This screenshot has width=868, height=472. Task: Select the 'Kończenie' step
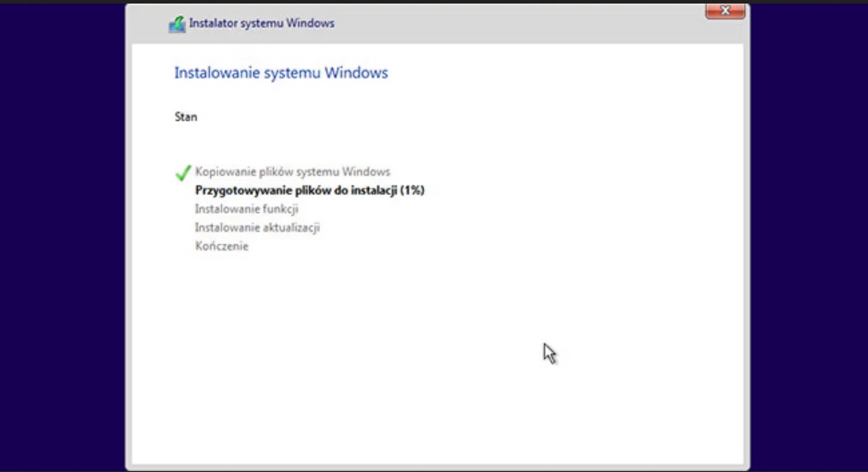coord(222,246)
